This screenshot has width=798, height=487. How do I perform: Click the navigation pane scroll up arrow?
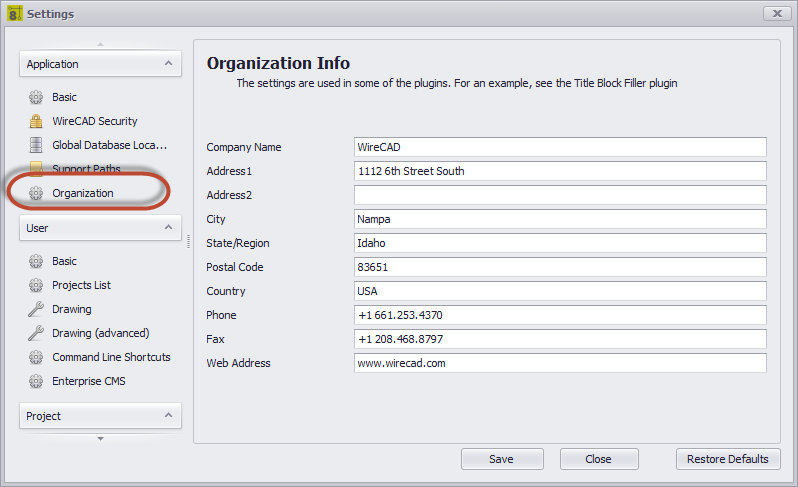tap(100, 44)
